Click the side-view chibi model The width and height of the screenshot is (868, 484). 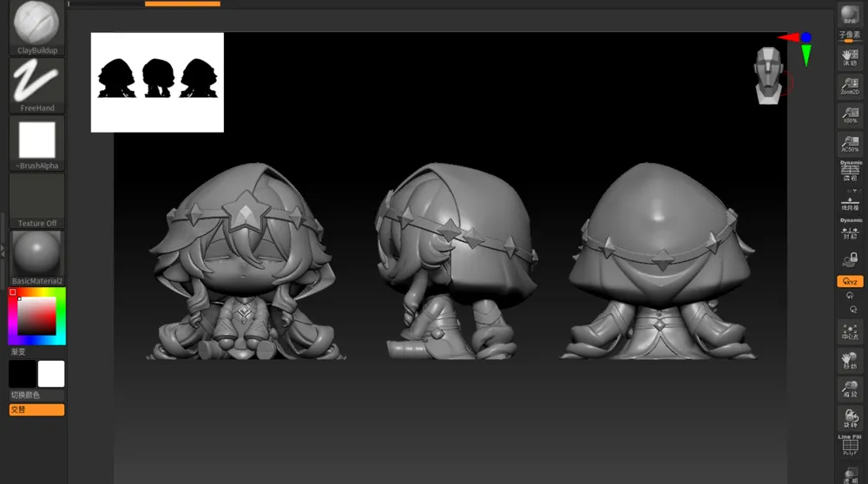pyautogui.click(x=456, y=261)
